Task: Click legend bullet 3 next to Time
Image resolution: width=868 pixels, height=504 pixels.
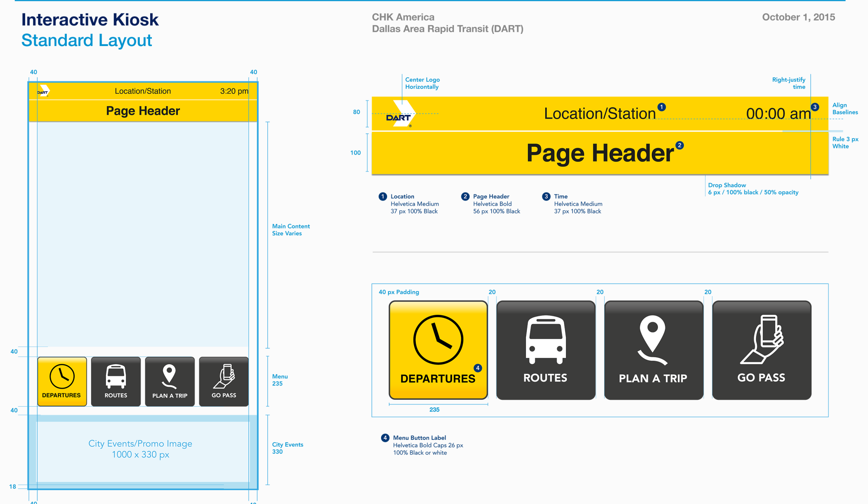Action: [x=546, y=197]
